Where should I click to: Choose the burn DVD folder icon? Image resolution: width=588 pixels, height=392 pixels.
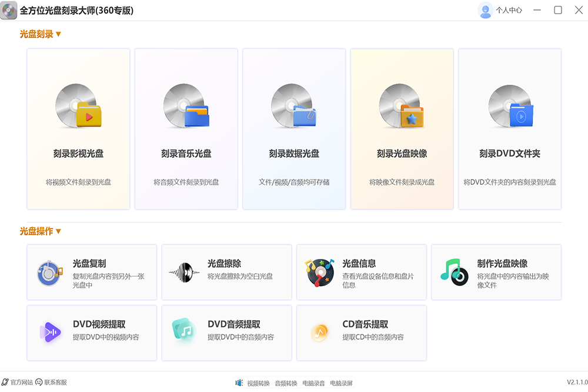point(510,107)
